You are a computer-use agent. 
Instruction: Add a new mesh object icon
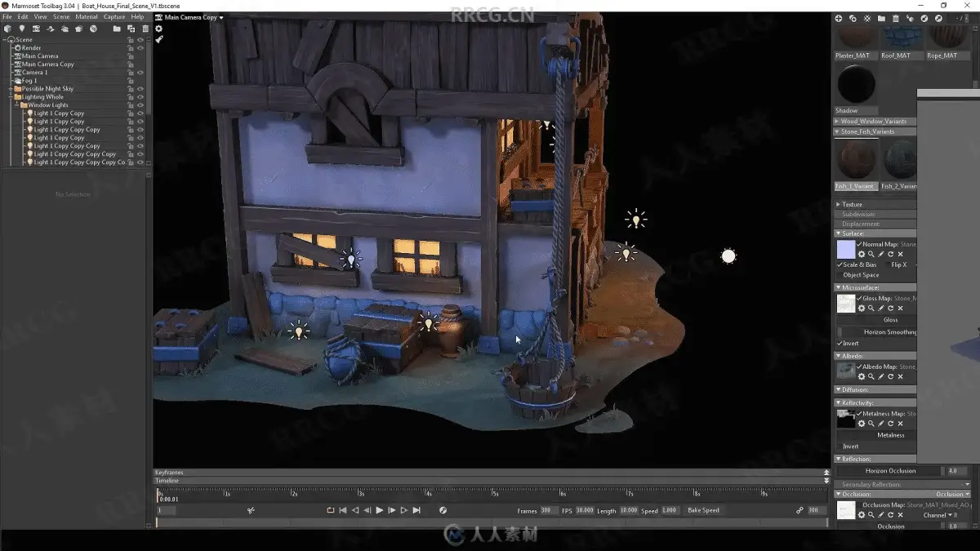(7, 29)
